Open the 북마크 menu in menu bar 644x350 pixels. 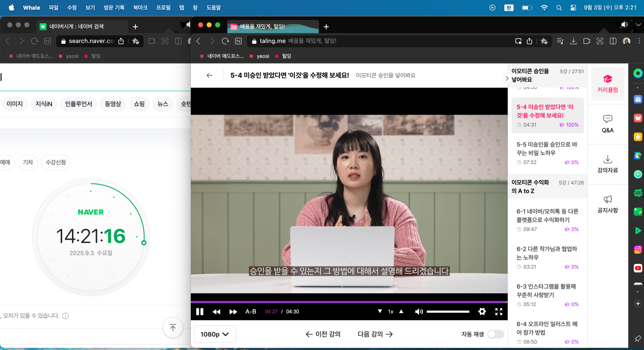[x=140, y=8]
